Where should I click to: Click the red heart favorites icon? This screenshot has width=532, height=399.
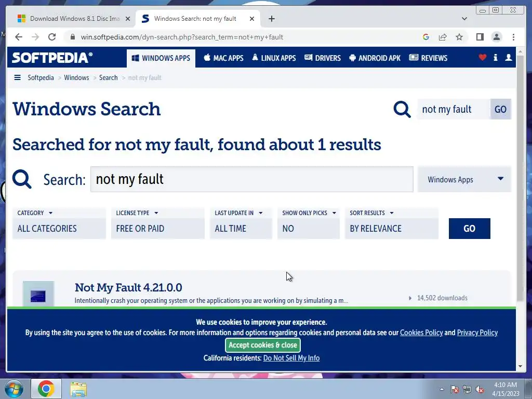click(x=483, y=57)
